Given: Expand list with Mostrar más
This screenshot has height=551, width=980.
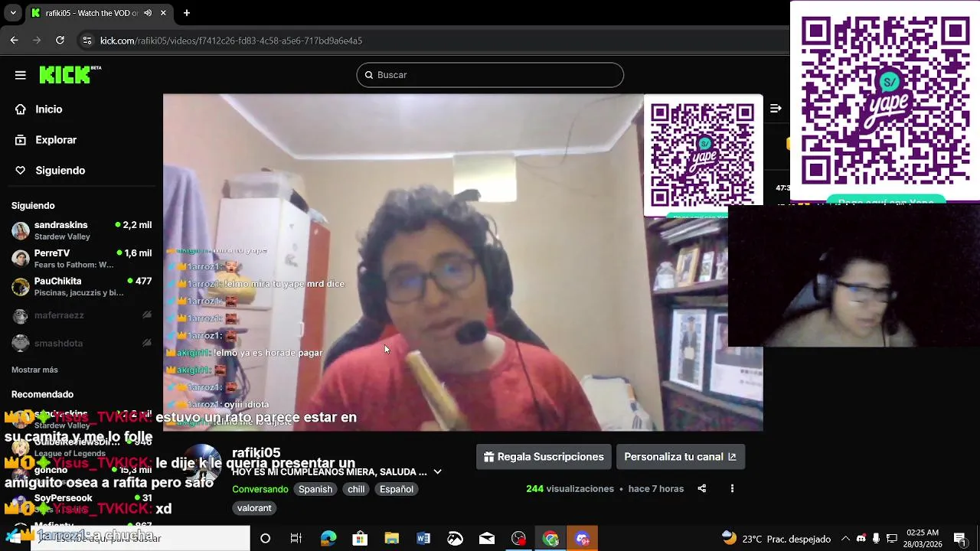Looking at the screenshot, I should 34,370.
